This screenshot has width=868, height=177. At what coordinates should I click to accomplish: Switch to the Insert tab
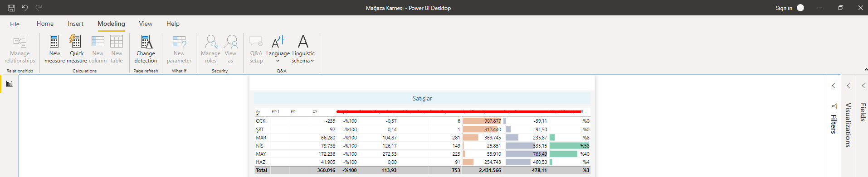click(x=75, y=24)
